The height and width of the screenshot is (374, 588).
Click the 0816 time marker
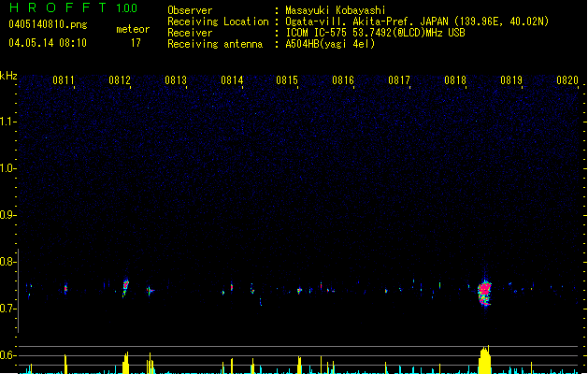(343, 80)
